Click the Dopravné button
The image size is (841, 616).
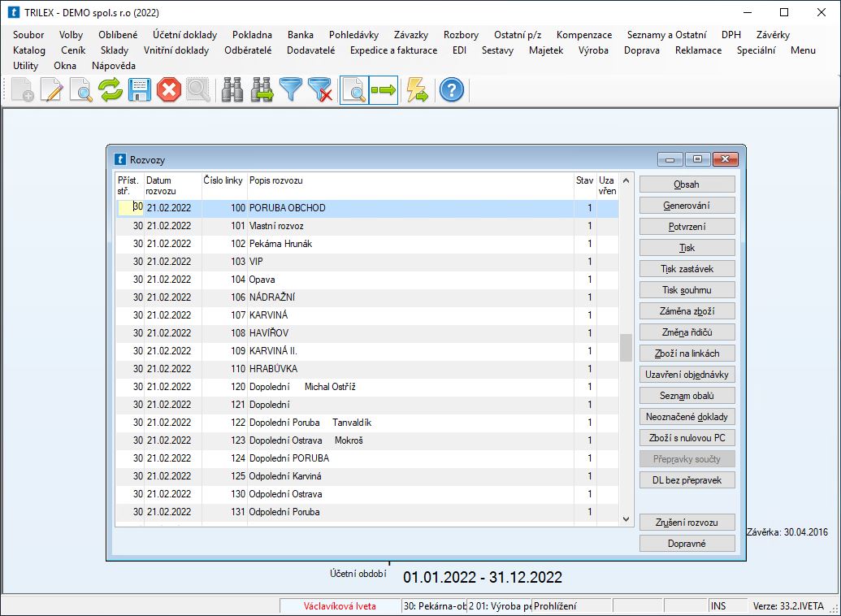pos(687,544)
